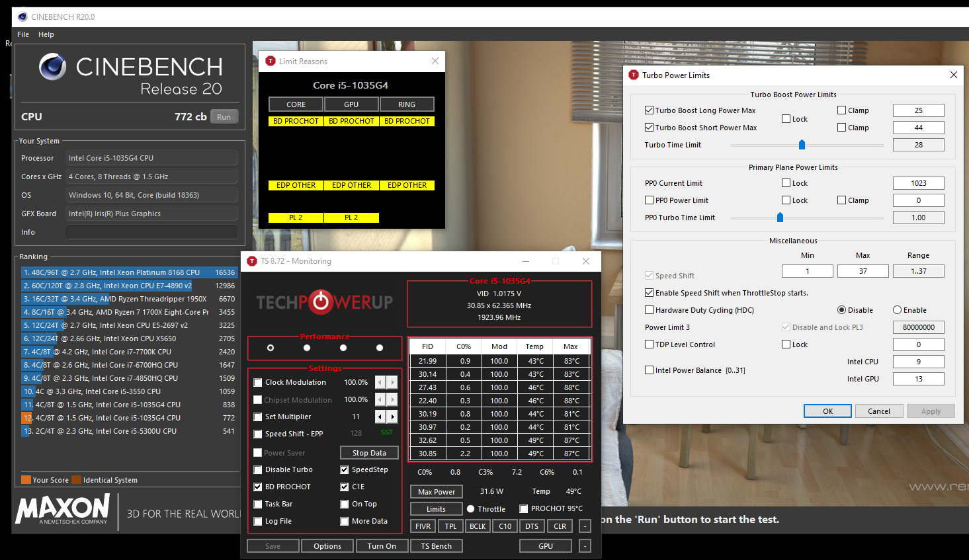Open the File menu in Cinebench
969x560 pixels.
pos(23,34)
